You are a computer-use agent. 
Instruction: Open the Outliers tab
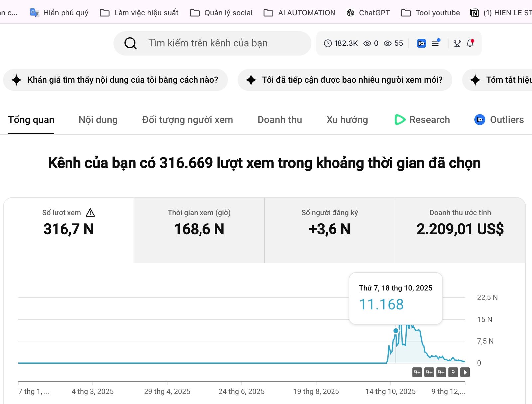[499, 120]
